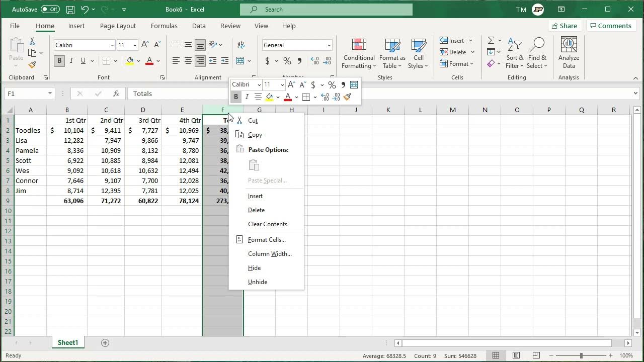The image size is (644, 362).
Task: Click Decrease Decimal in ribbon Number group
Action: 327,61
